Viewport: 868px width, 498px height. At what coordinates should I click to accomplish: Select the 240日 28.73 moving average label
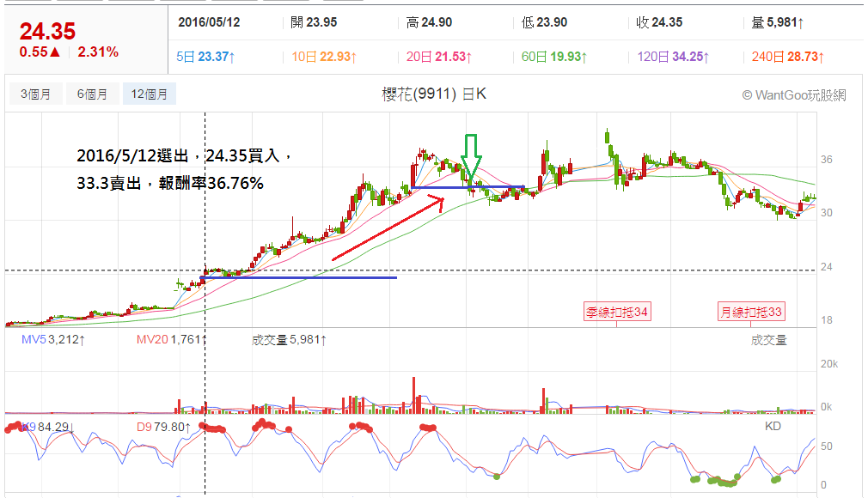click(788, 57)
